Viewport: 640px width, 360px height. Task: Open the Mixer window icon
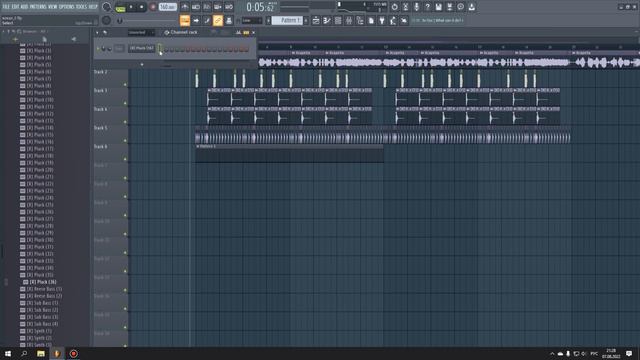pos(349,20)
